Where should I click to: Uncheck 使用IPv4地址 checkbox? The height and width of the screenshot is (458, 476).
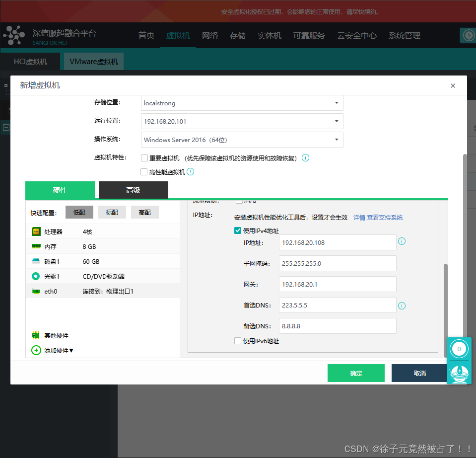(238, 230)
